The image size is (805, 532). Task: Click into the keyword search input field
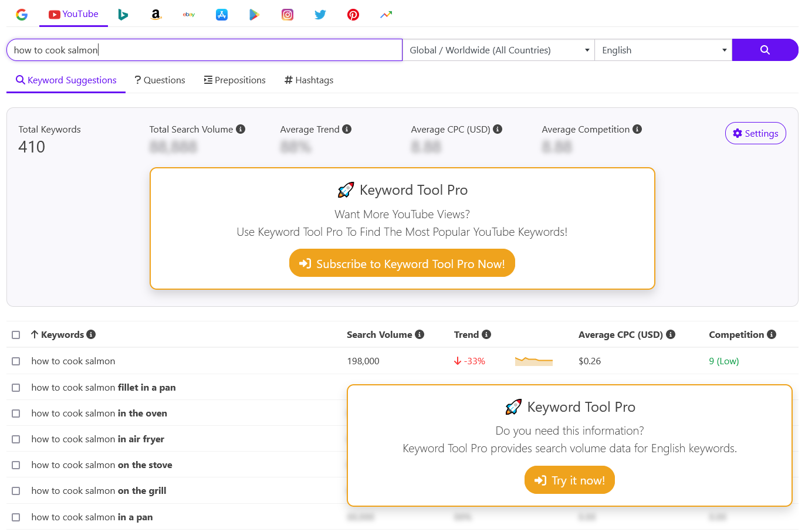tap(204, 50)
